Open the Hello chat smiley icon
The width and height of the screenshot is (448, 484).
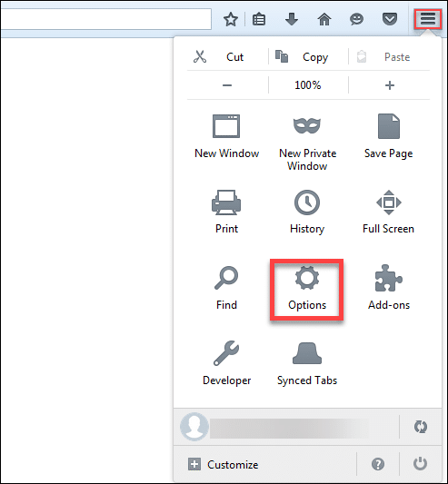coord(356,19)
